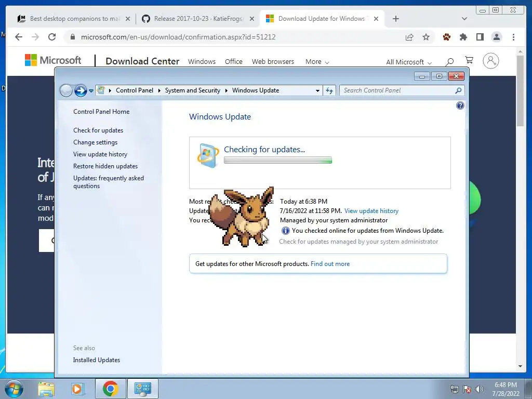Click the network tray icon

454,389
